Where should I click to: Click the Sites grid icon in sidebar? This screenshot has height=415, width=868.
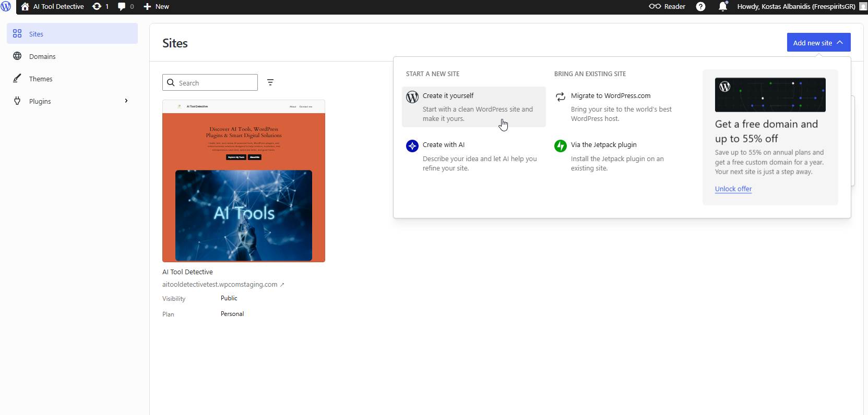pyautogui.click(x=17, y=33)
